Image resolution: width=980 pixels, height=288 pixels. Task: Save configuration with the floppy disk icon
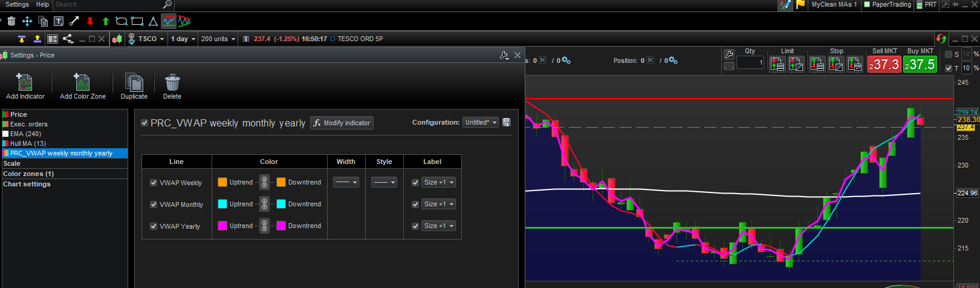pyautogui.click(x=507, y=122)
